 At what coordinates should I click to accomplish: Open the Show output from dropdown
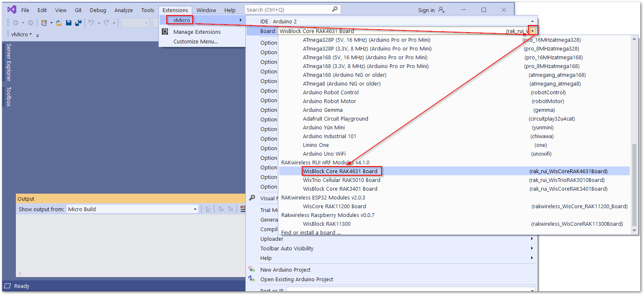coord(195,209)
